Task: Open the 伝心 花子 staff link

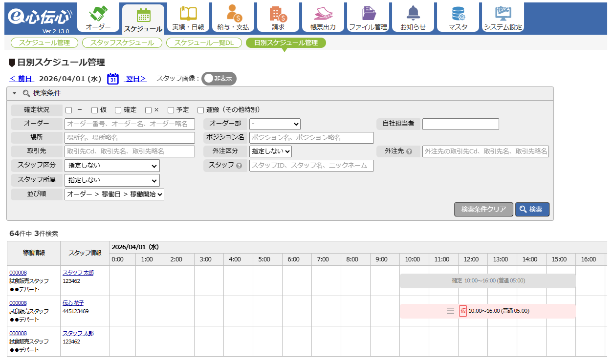Action: [73, 303]
